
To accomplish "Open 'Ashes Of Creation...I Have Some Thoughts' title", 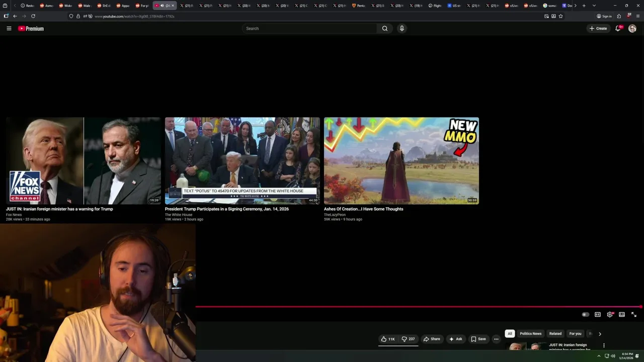I will coord(363,209).
